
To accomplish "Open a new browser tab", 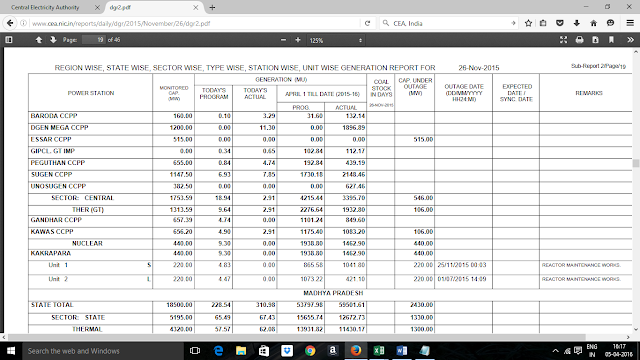I will click(x=212, y=7).
